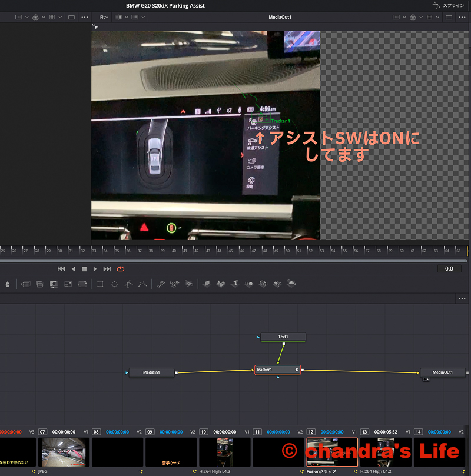The height and width of the screenshot is (476, 471).
Task: Expand right viewer layout dropdown arrow
Action: click(404, 17)
